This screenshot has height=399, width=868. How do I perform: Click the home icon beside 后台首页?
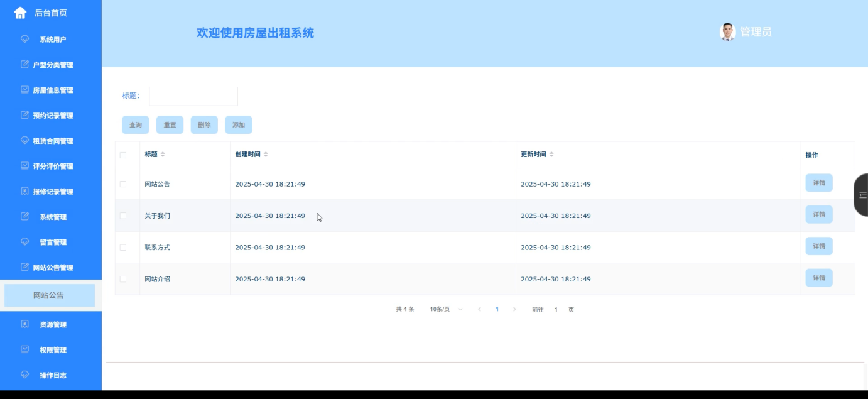[x=20, y=13]
